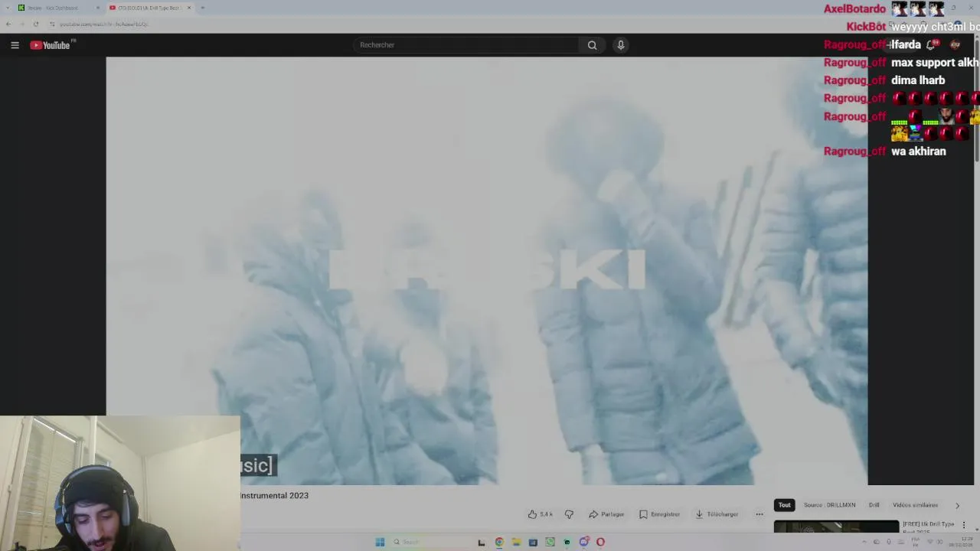Image resolution: width=980 pixels, height=551 pixels.
Task: Open WhatsApp from the taskbar
Action: point(550,542)
